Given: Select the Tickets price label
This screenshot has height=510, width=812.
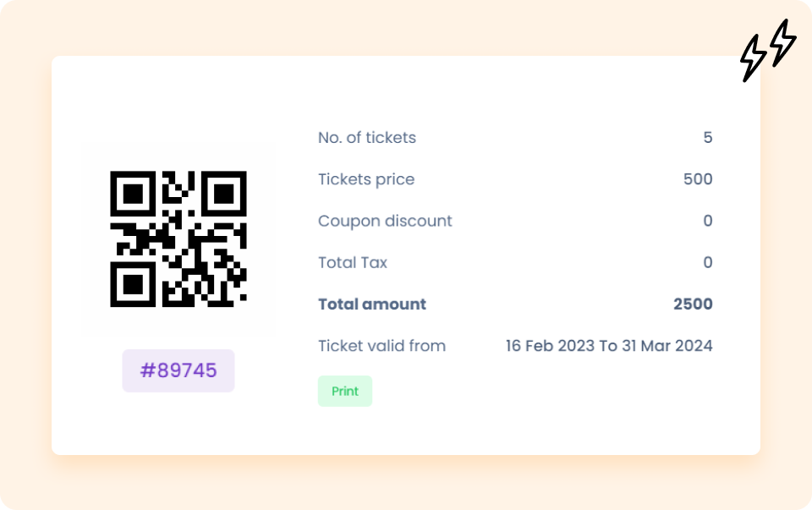Looking at the screenshot, I should pos(366,179).
